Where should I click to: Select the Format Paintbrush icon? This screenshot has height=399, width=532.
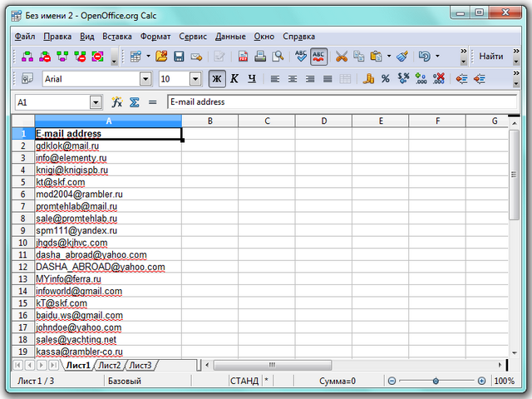(x=402, y=57)
